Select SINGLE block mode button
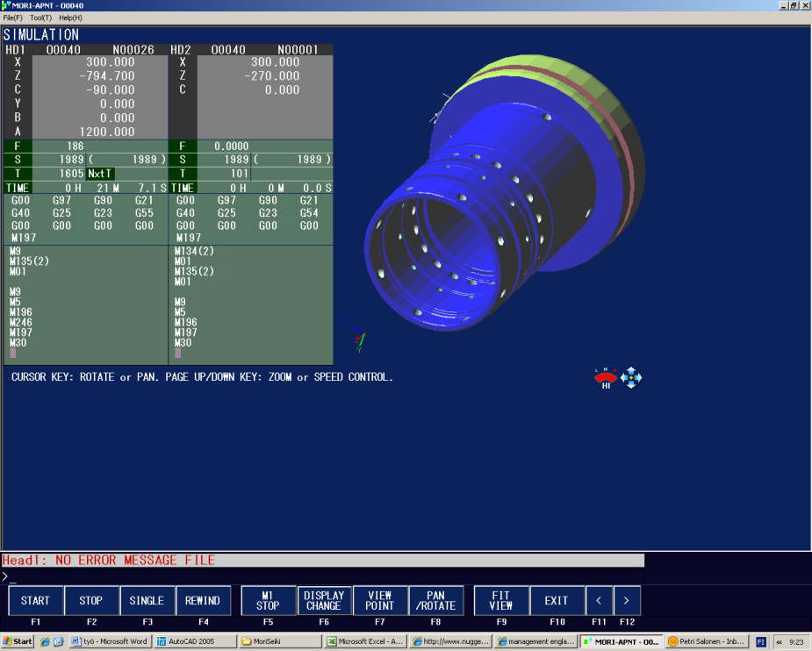Image resolution: width=812 pixels, height=651 pixels. tap(147, 601)
